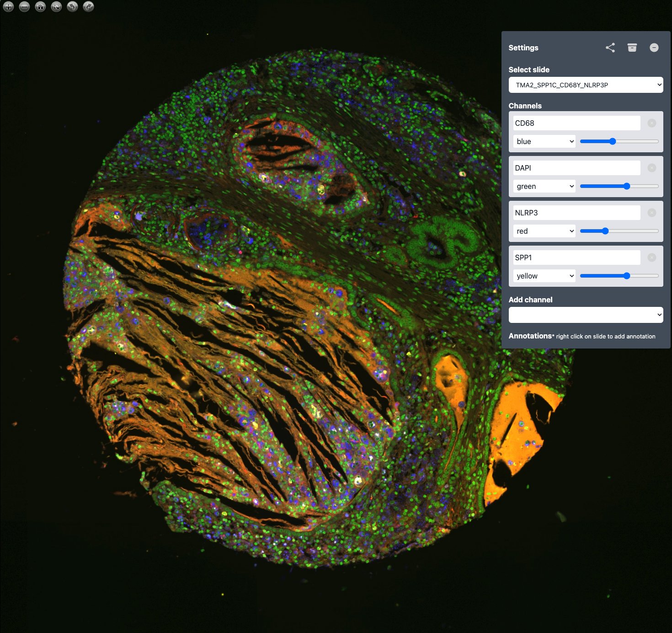Open the Add channel dropdown
Viewport: 672px width, 633px height.
click(586, 315)
